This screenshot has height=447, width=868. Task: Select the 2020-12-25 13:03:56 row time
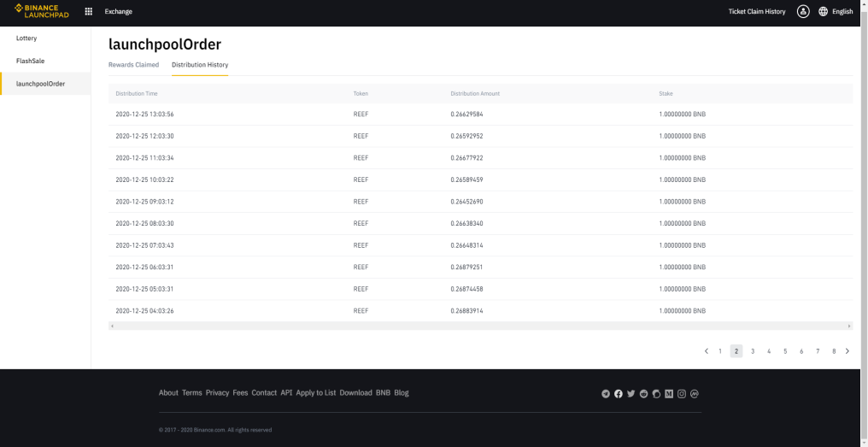coord(145,115)
